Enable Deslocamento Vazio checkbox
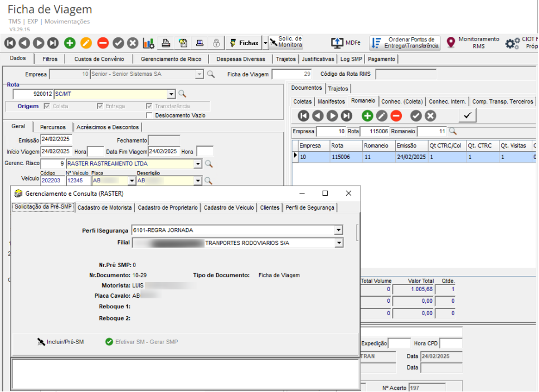This screenshot has height=392, width=539. (149, 115)
